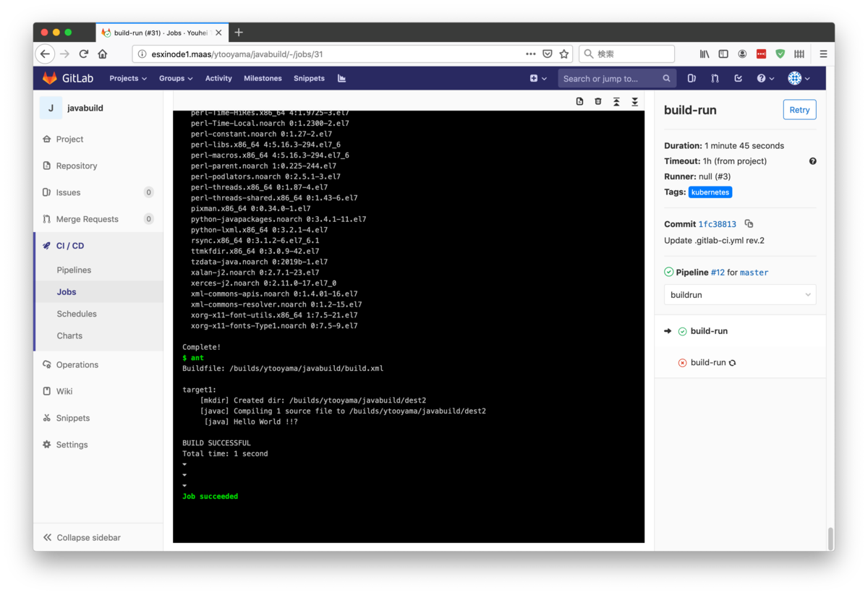Click the Retry button for build-run
This screenshot has height=595, width=868.
pos(799,109)
